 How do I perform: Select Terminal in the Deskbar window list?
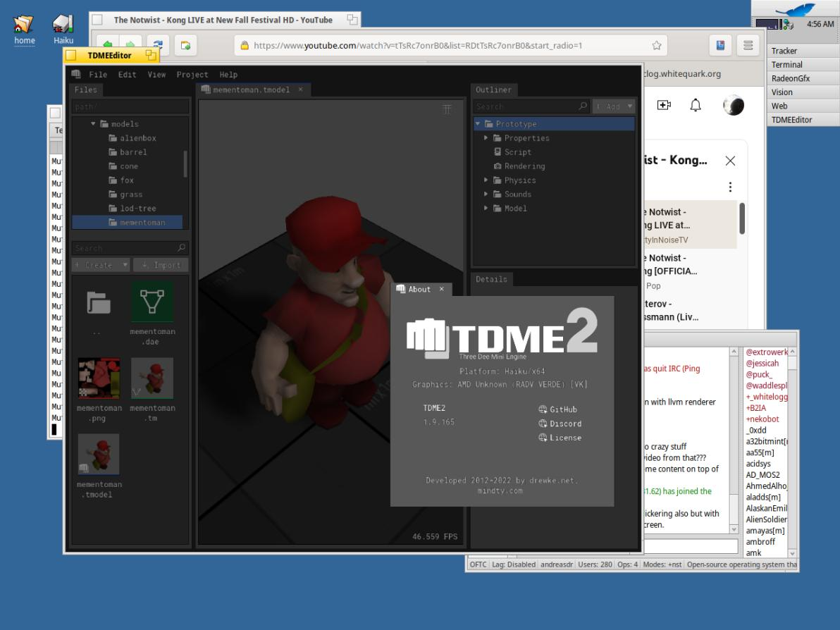pos(786,65)
